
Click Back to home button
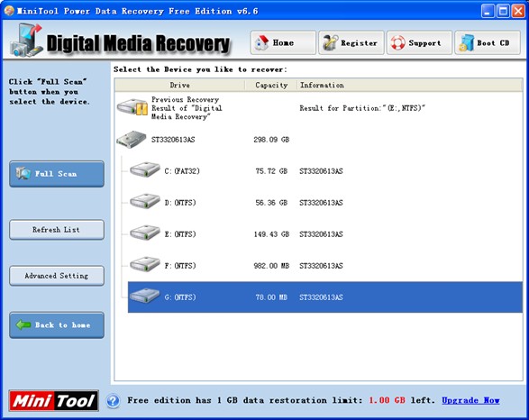coord(57,324)
